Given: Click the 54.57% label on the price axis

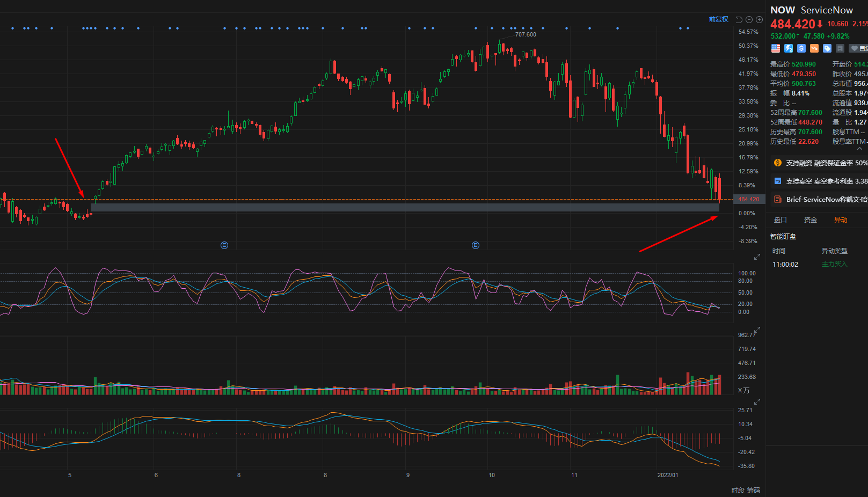Looking at the screenshot, I should point(748,32).
